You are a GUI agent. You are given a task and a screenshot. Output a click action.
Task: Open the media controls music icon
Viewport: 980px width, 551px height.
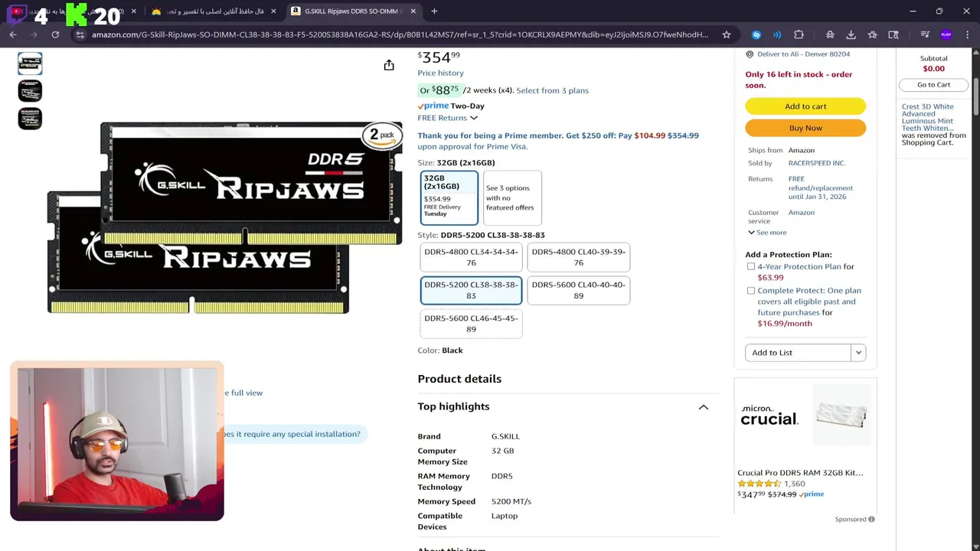[x=925, y=34]
